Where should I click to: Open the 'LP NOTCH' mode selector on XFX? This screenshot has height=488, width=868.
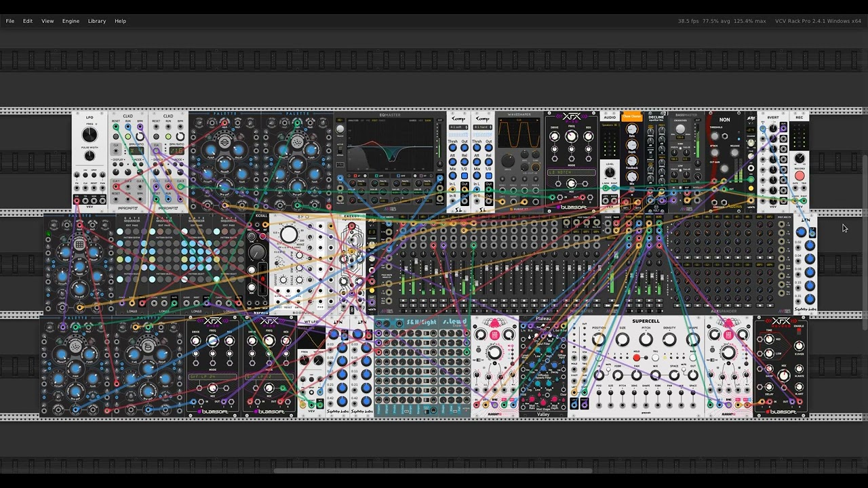click(572, 172)
